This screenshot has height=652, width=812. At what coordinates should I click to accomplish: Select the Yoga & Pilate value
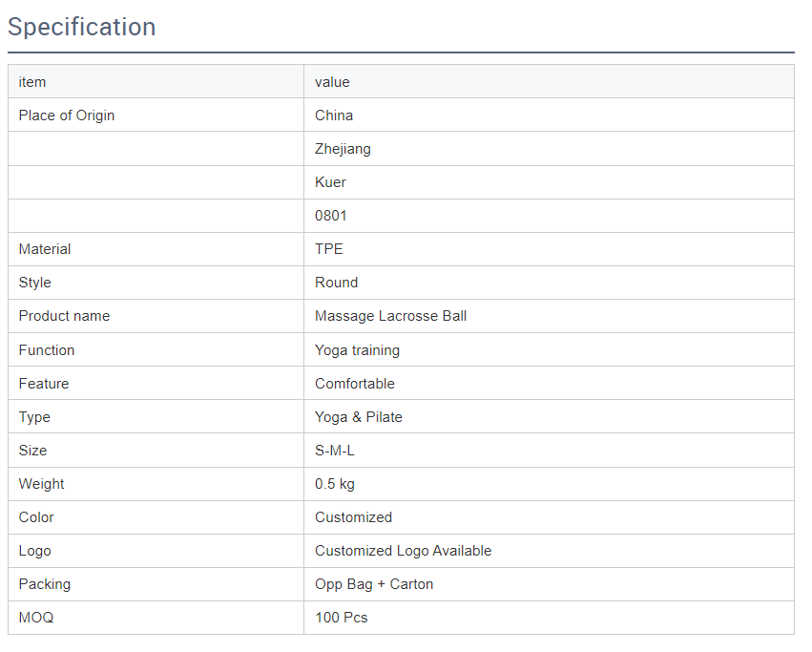(359, 417)
